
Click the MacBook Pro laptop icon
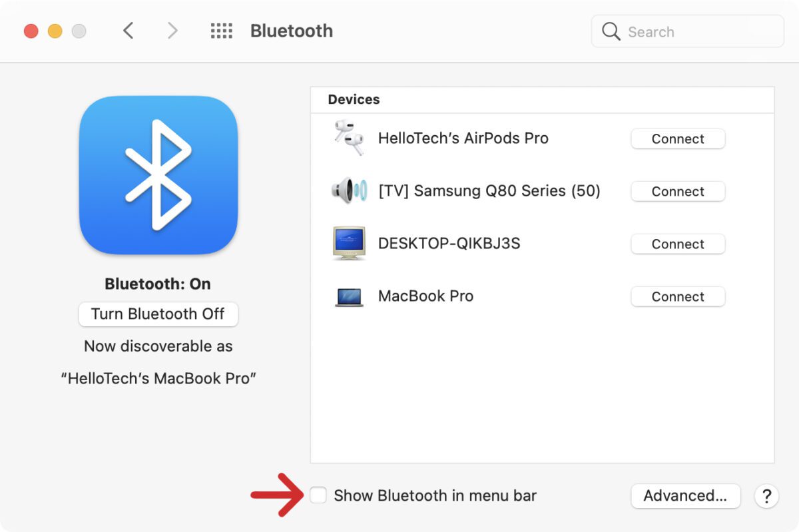tap(349, 296)
